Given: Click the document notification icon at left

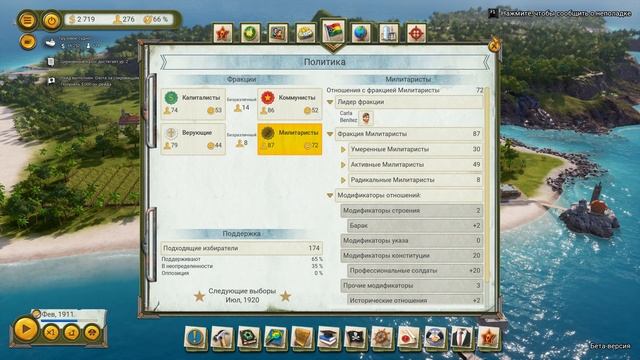Looking at the screenshot, I should [51, 62].
